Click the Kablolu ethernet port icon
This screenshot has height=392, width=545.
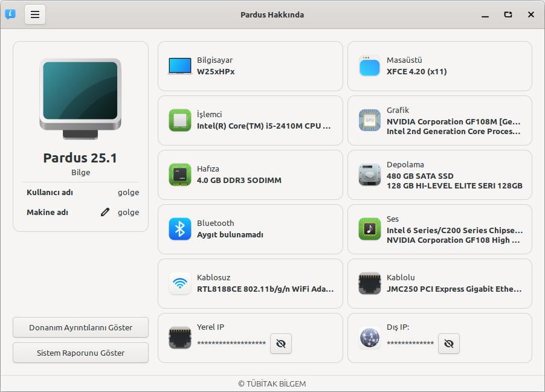click(370, 283)
